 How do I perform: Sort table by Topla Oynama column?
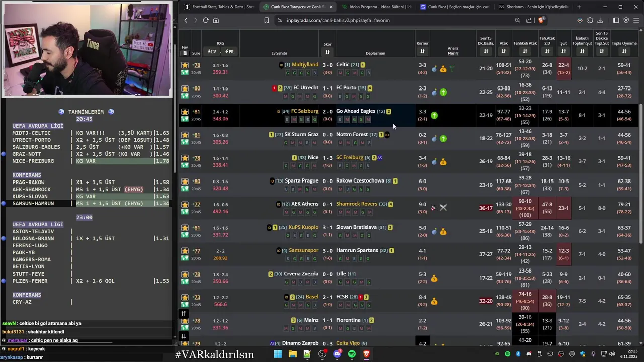click(x=624, y=51)
